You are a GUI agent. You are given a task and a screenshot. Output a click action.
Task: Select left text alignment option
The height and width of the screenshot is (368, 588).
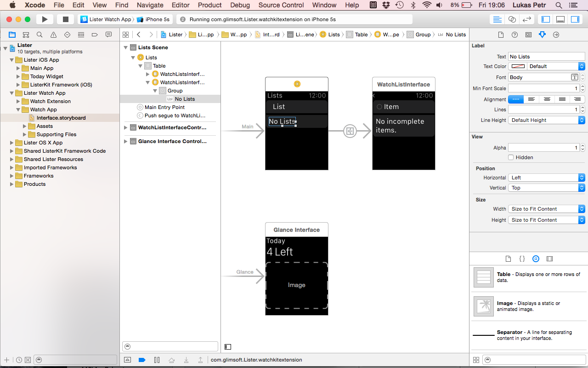tap(531, 99)
